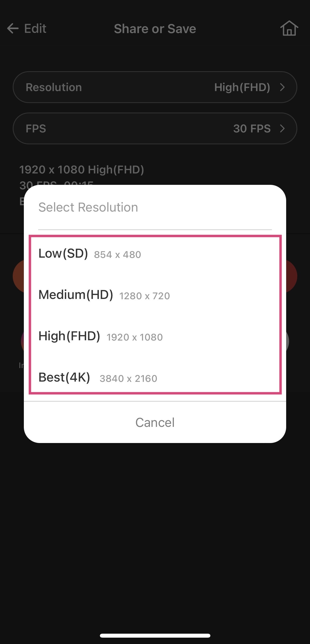Tap the Edit back link

pos(35,29)
